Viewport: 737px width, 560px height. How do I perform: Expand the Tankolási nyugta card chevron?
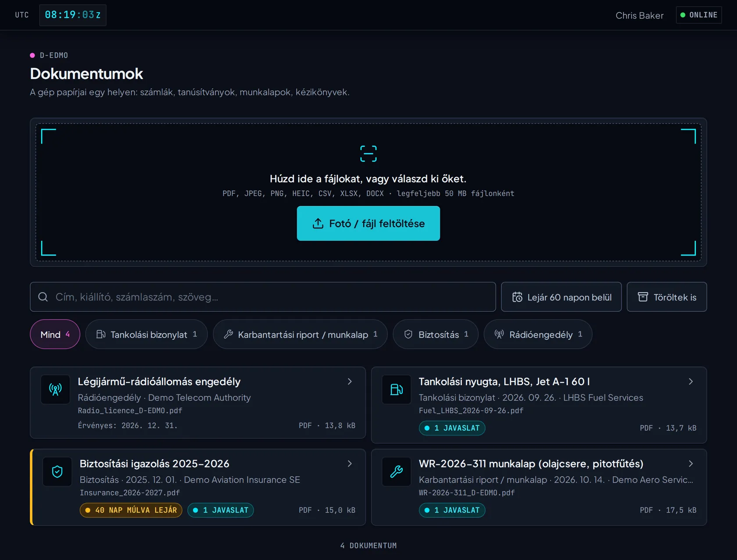point(690,382)
